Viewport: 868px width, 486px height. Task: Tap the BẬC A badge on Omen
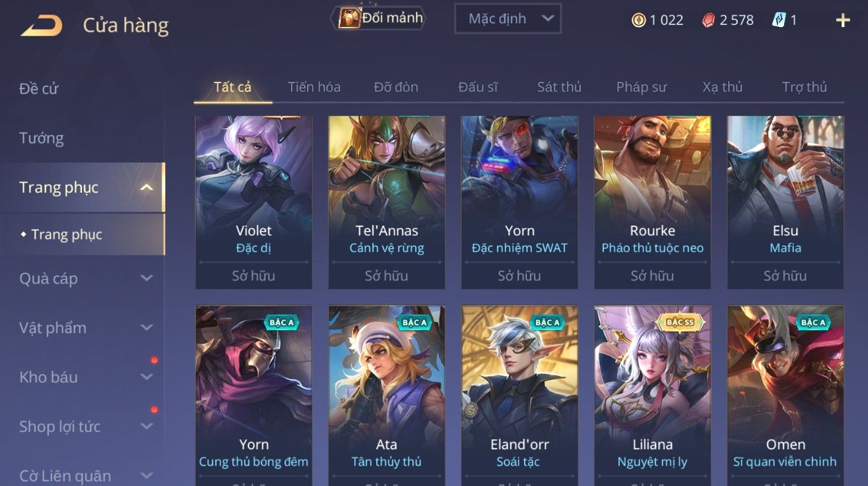[x=813, y=322]
